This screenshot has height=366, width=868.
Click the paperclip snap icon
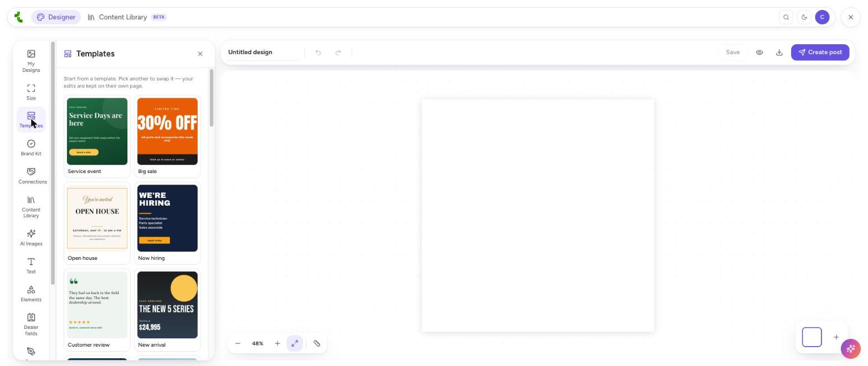tap(317, 343)
